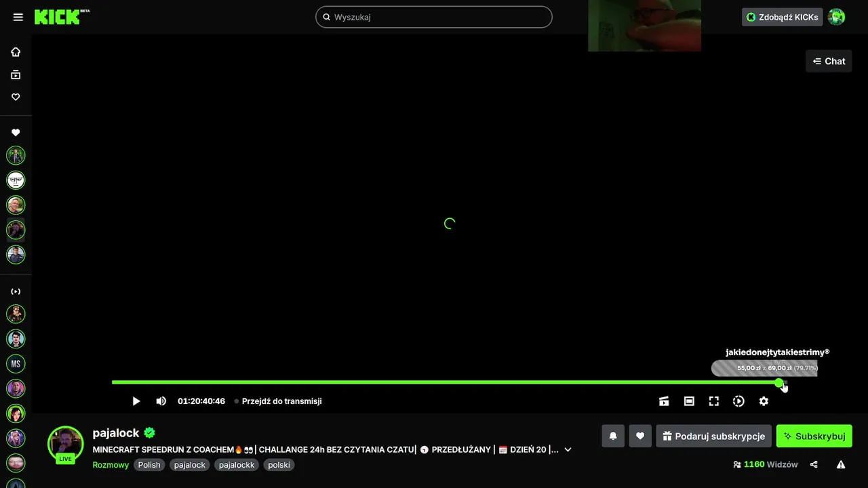Screen dimensions: 868x488
Task: Toggle notifications bell for pajalock
Action: click(613, 436)
